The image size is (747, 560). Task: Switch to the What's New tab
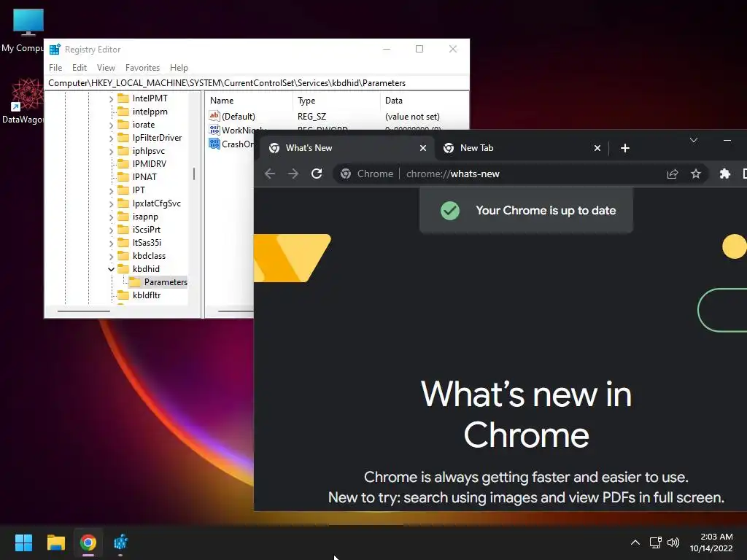(347, 148)
